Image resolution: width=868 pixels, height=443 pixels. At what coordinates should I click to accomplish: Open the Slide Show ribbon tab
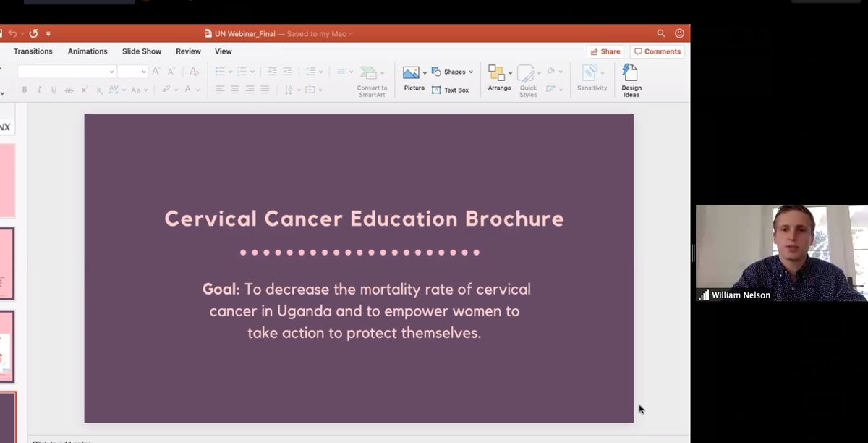tap(142, 51)
